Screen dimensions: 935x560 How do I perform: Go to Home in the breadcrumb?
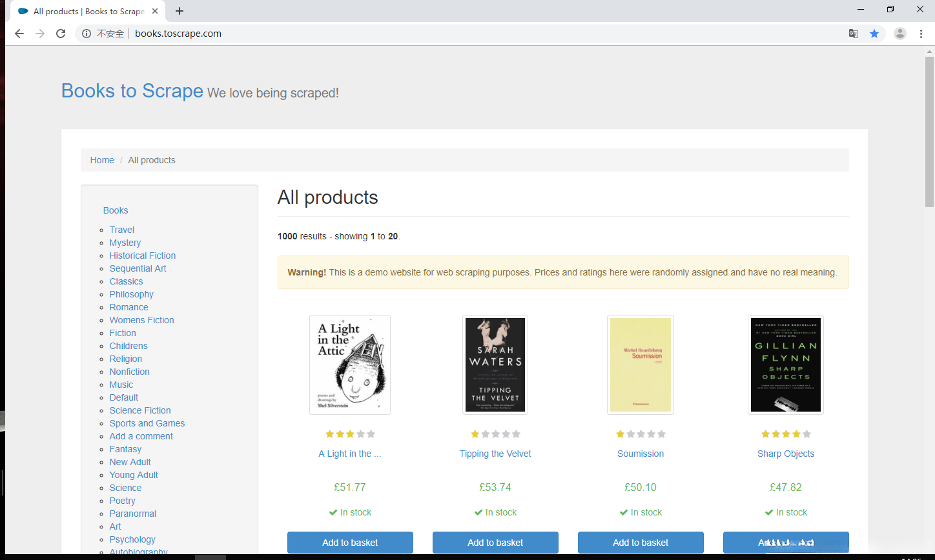pyautogui.click(x=102, y=160)
